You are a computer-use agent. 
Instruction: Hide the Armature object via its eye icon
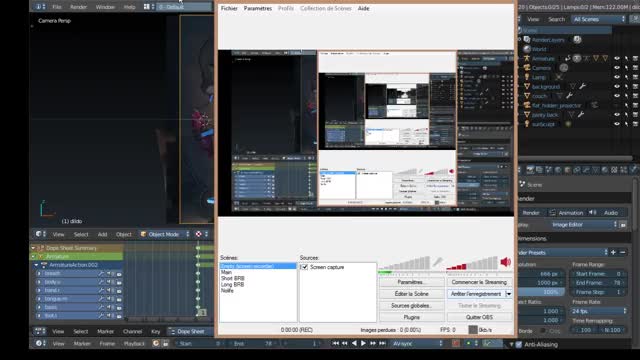(x=617, y=59)
